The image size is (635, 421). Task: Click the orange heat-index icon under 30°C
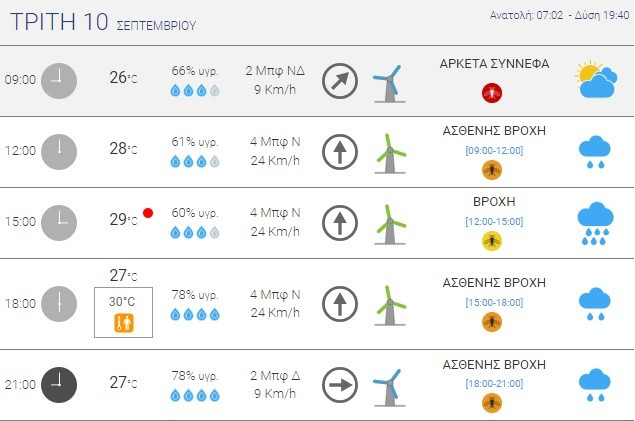tap(124, 322)
